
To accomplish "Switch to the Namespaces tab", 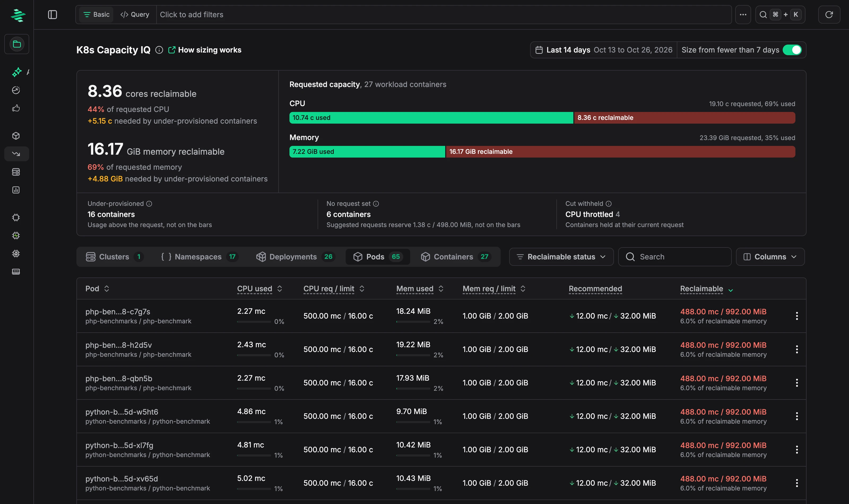I will [x=199, y=257].
